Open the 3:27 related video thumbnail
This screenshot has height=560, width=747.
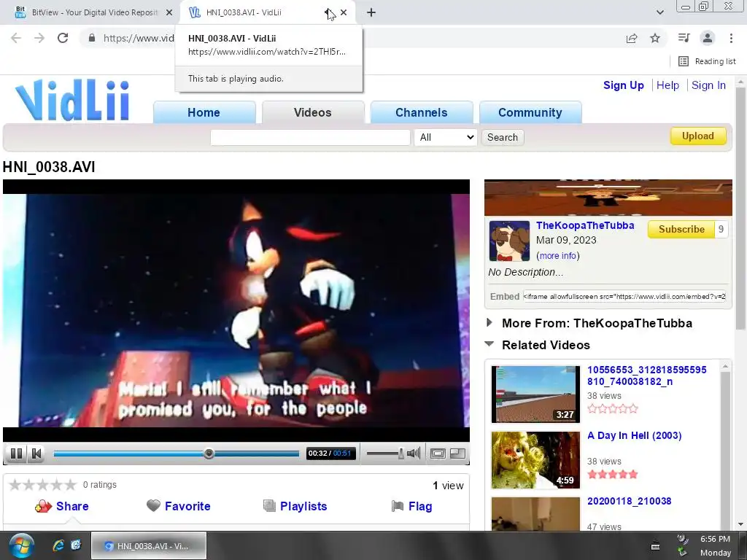tap(535, 394)
